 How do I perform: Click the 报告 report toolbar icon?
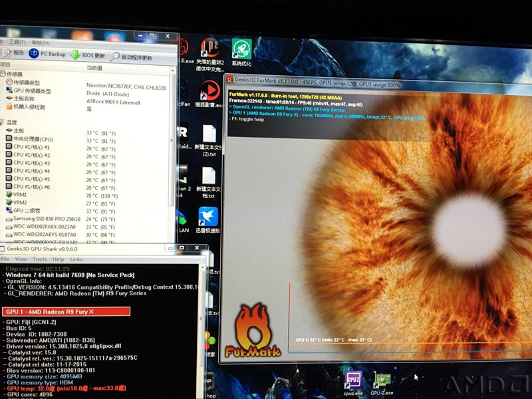coord(6,53)
